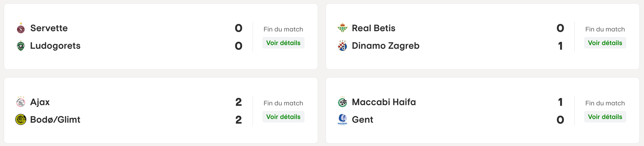
Task: Click the Servette team name
Action: pyautogui.click(x=49, y=28)
